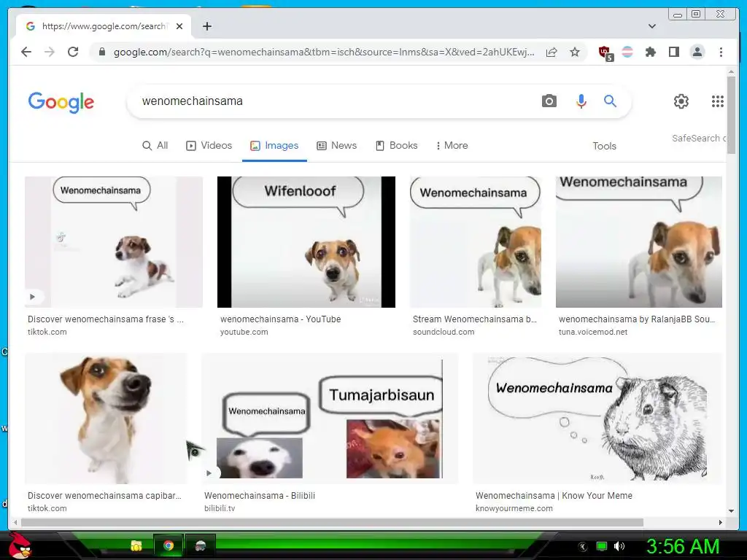Open a new browser tab

(206, 26)
